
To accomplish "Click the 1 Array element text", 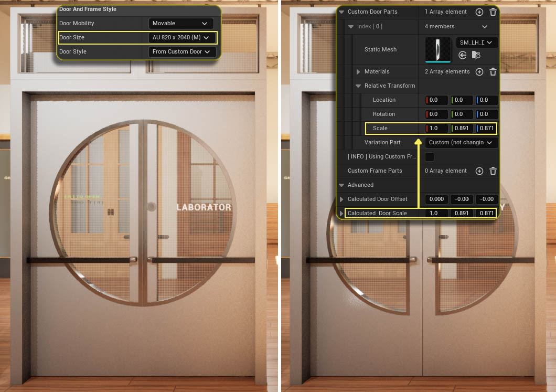I will coord(446,12).
